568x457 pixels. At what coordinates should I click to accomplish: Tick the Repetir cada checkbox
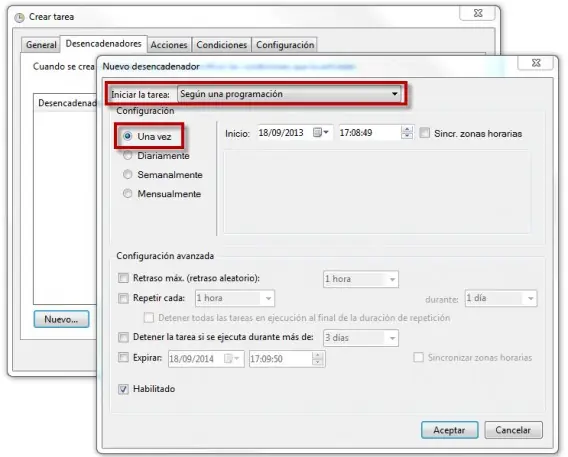[124, 298]
